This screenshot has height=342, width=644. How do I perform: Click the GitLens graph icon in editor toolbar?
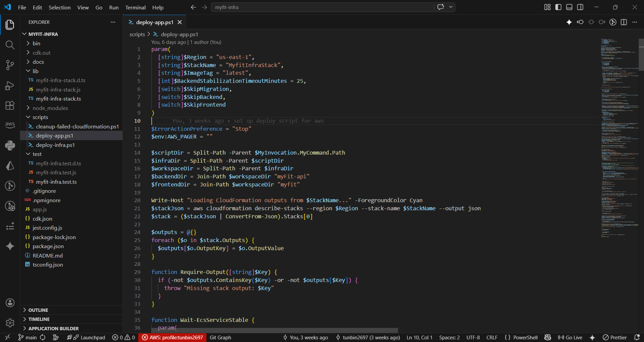[x=613, y=22]
